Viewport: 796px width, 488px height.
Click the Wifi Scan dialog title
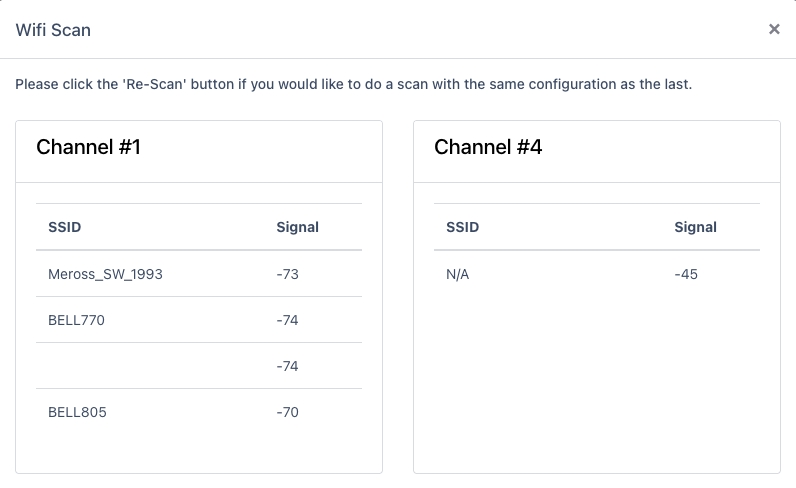[53, 30]
